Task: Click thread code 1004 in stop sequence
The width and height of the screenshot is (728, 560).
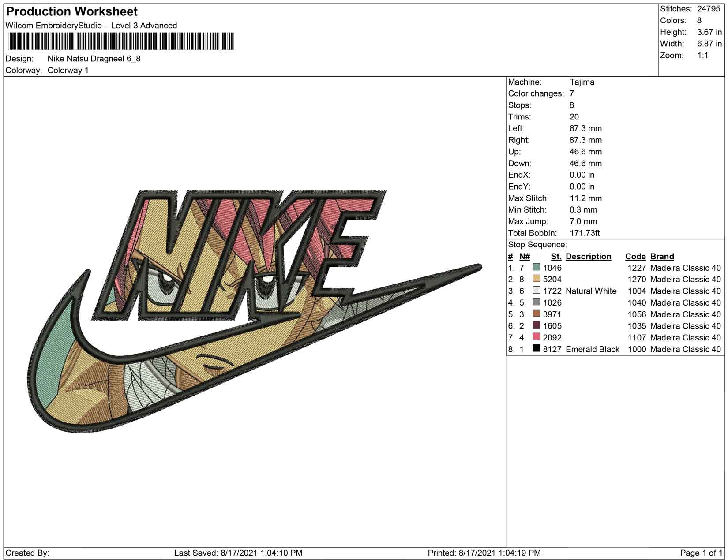Action: 637,291
